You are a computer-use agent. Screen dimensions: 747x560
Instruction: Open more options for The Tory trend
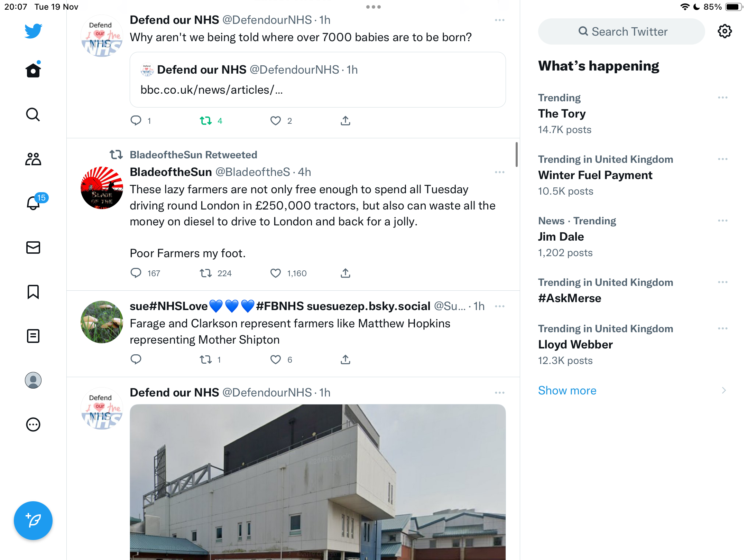coord(723,98)
